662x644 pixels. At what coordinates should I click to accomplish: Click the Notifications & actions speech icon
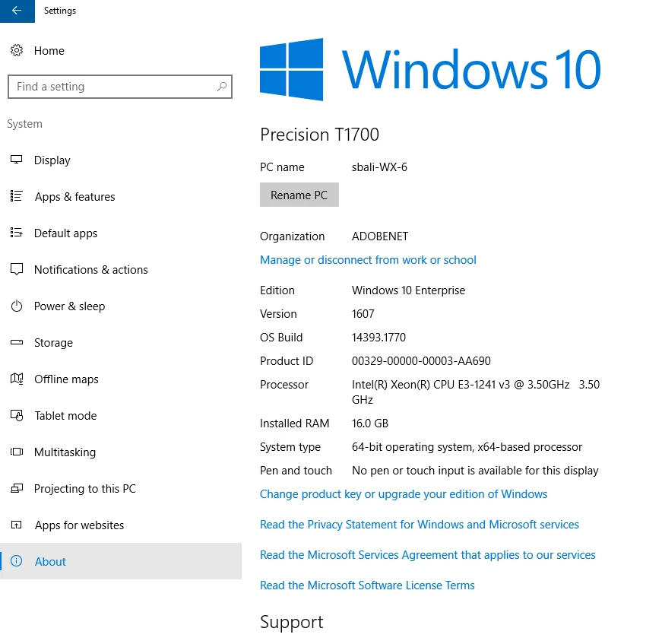coord(17,269)
